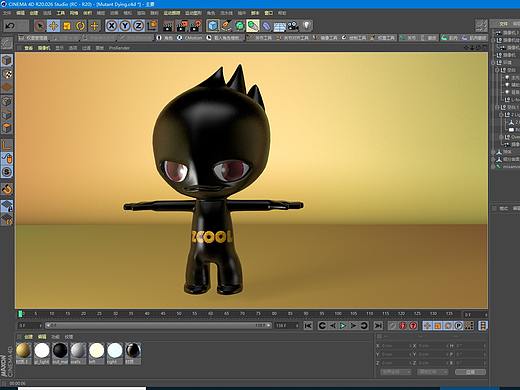The height and width of the screenshot is (390, 520).
Task: Open material manager 创建 menu
Action: (x=28, y=337)
